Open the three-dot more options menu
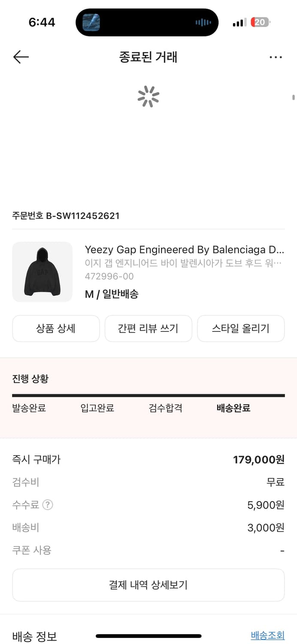 point(276,57)
